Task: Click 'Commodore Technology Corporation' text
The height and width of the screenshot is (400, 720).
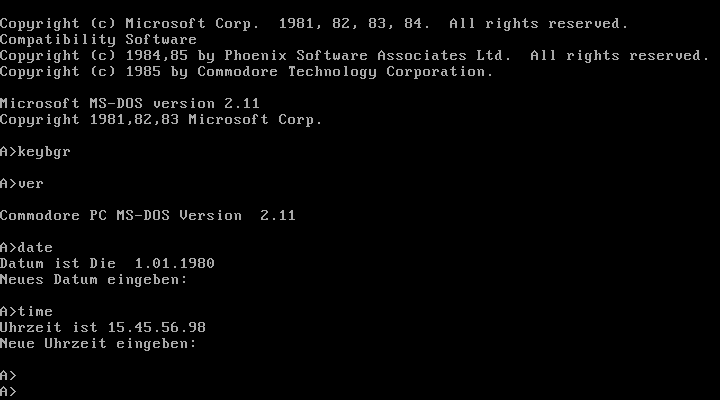Action: (345, 72)
